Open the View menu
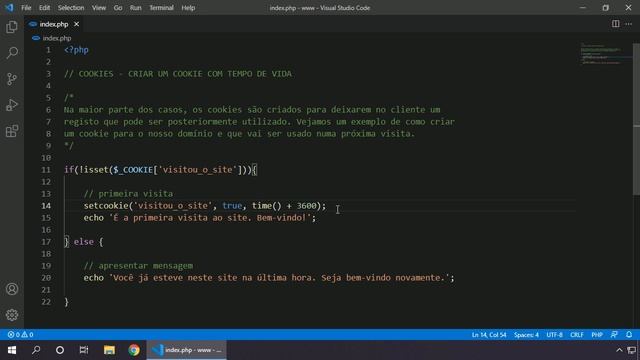 click(x=98, y=8)
